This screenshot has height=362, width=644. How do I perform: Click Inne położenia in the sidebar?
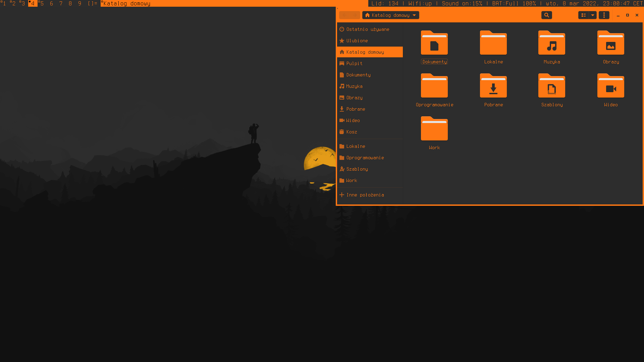coord(365,195)
